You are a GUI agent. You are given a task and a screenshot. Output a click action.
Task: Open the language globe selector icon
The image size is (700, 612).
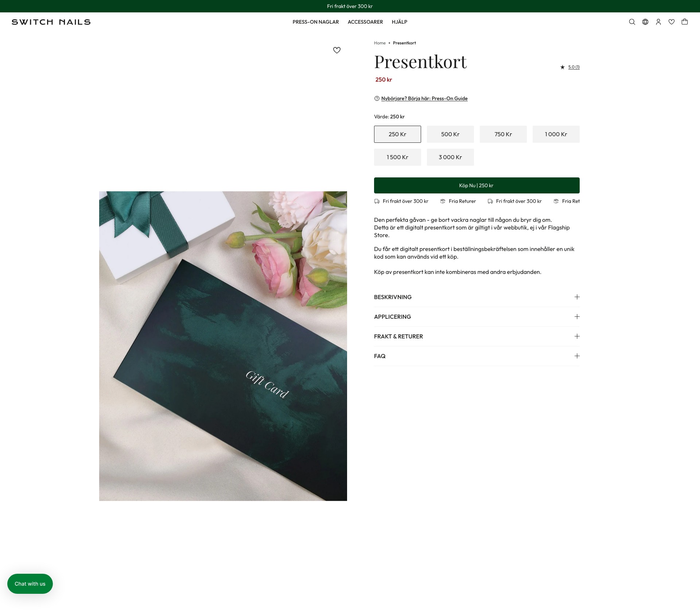point(645,22)
